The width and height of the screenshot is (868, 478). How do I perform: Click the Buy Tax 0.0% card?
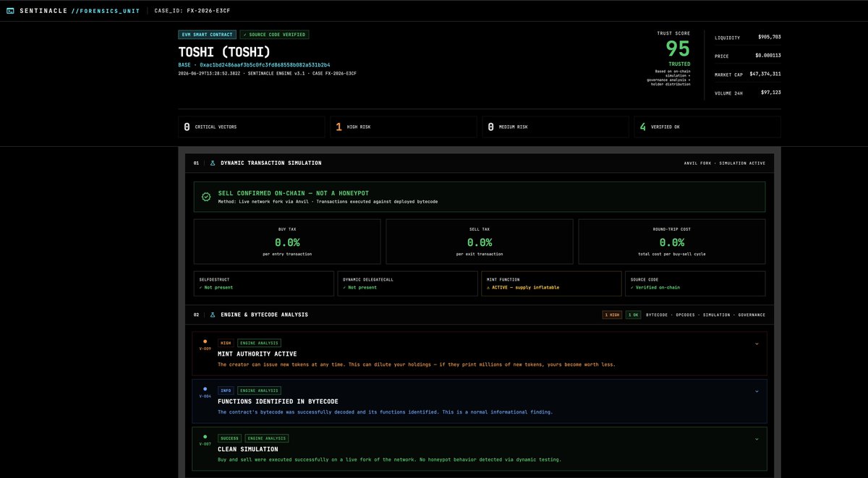pos(287,242)
